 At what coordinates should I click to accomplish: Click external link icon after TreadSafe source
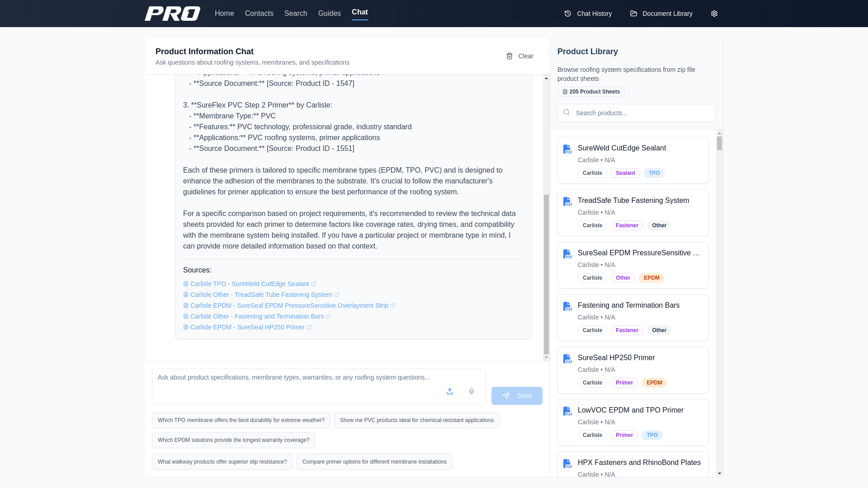pyautogui.click(x=337, y=295)
